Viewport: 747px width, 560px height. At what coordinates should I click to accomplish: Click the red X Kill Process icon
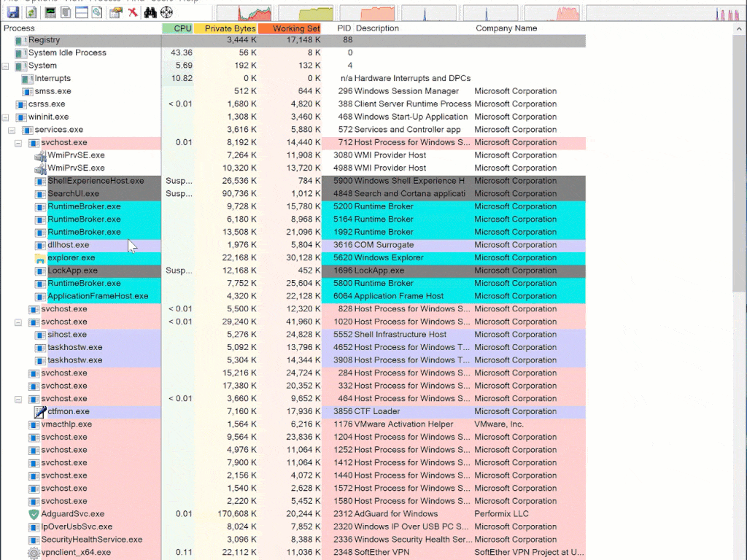(133, 12)
